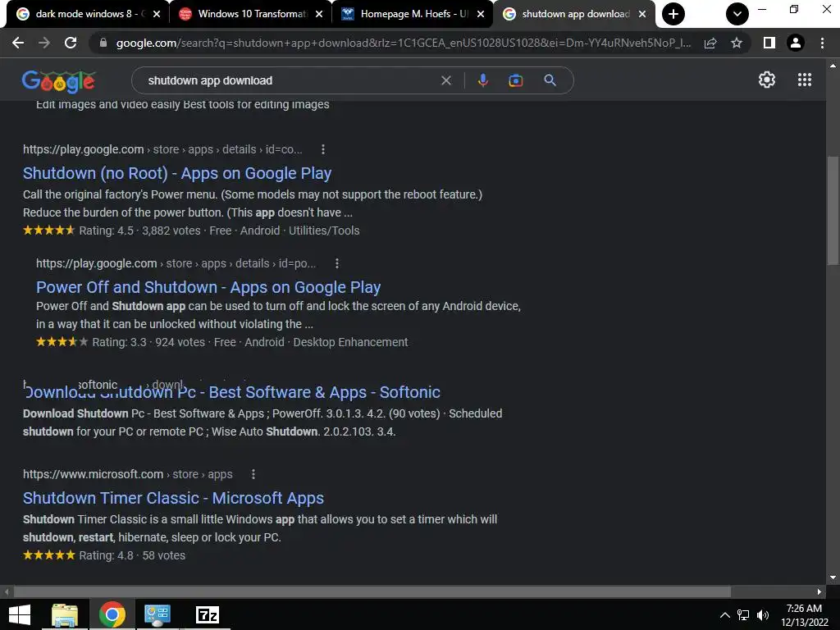Open more options for microsoft.com result
The width and height of the screenshot is (840, 630).
click(253, 475)
